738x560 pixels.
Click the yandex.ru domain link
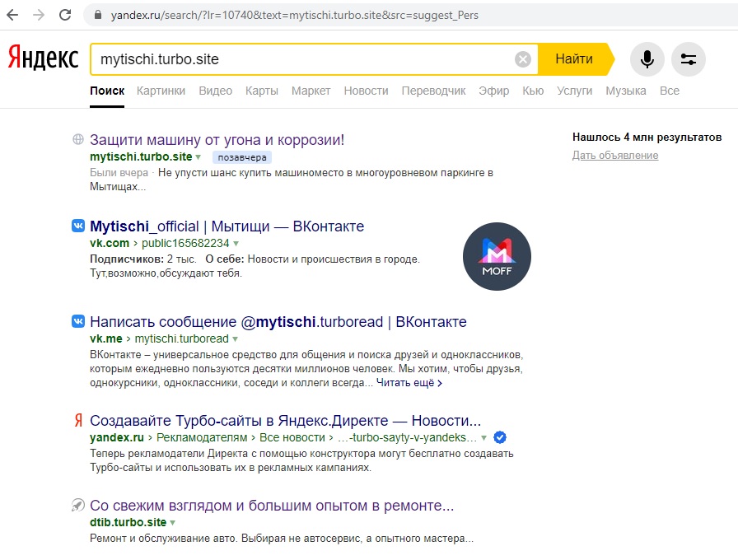pos(117,437)
